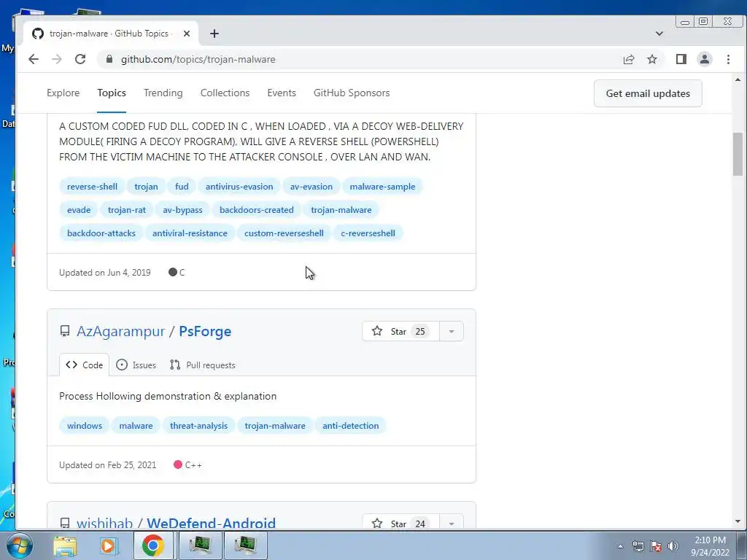
Task: Launch Windows Media Player from taskbar
Action: 109,545
